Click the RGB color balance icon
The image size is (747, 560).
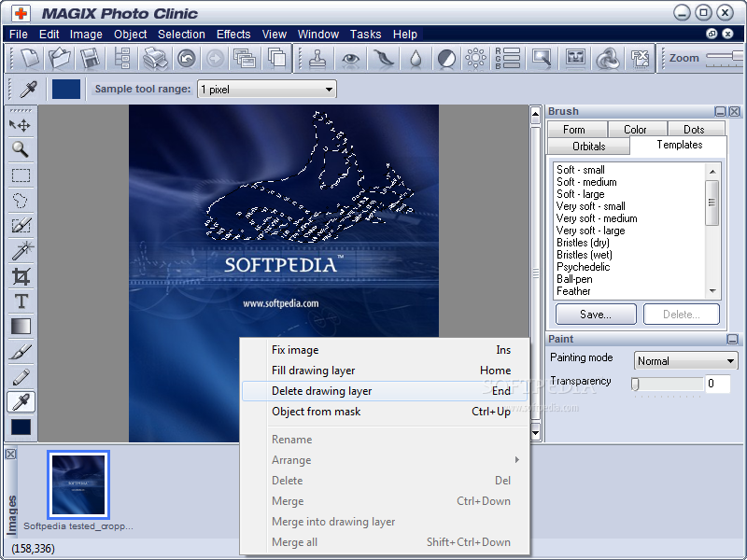(507, 59)
